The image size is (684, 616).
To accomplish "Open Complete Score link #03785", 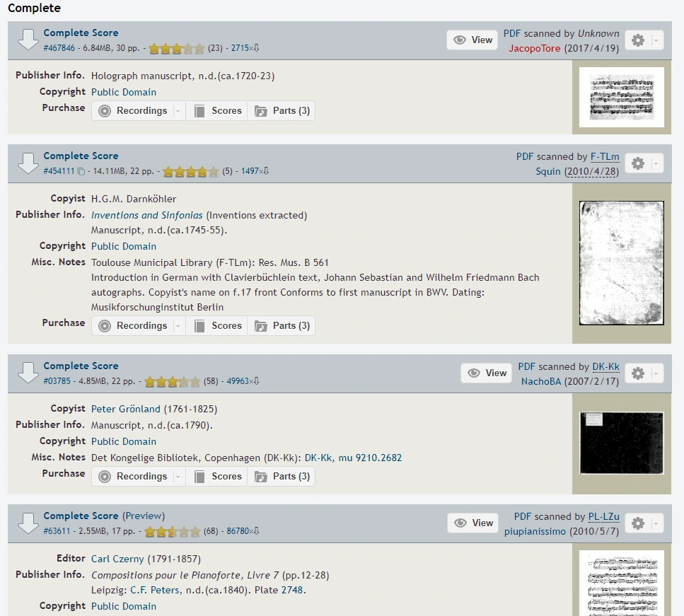I will [x=81, y=366].
